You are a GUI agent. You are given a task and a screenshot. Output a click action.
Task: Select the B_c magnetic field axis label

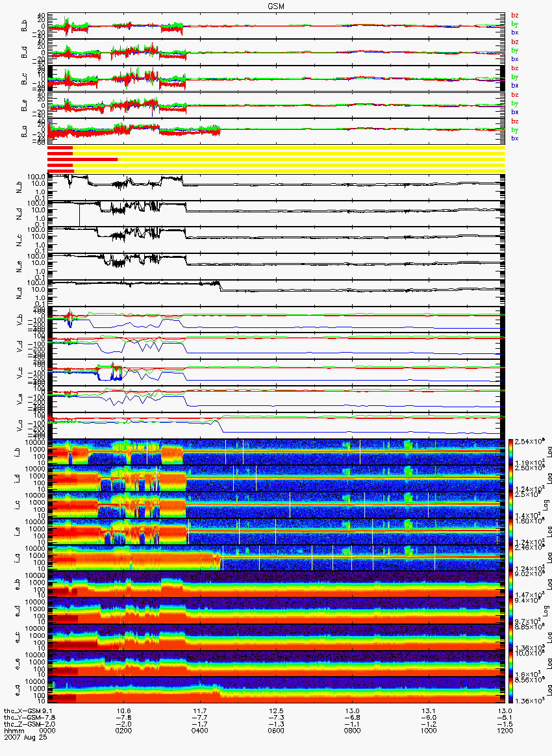tap(24, 79)
